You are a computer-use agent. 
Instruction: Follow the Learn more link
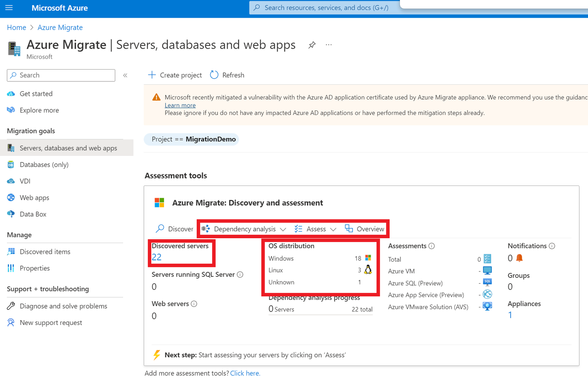[180, 105]
